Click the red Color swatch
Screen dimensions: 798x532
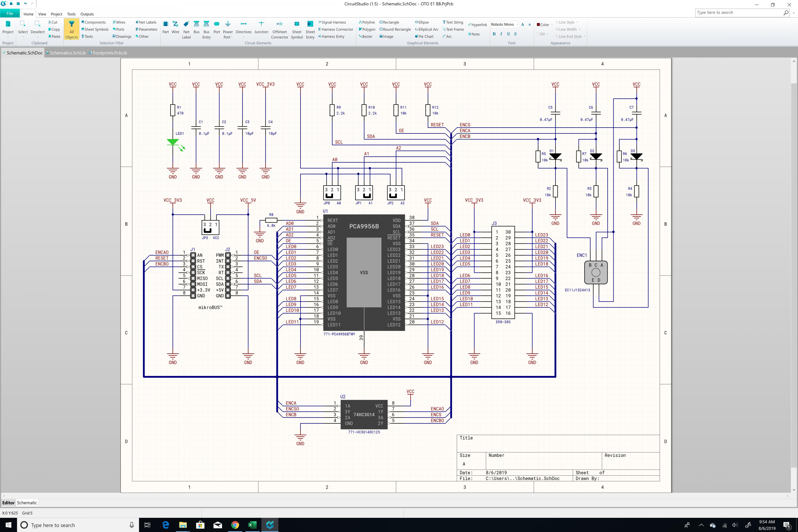coord(538,25)
